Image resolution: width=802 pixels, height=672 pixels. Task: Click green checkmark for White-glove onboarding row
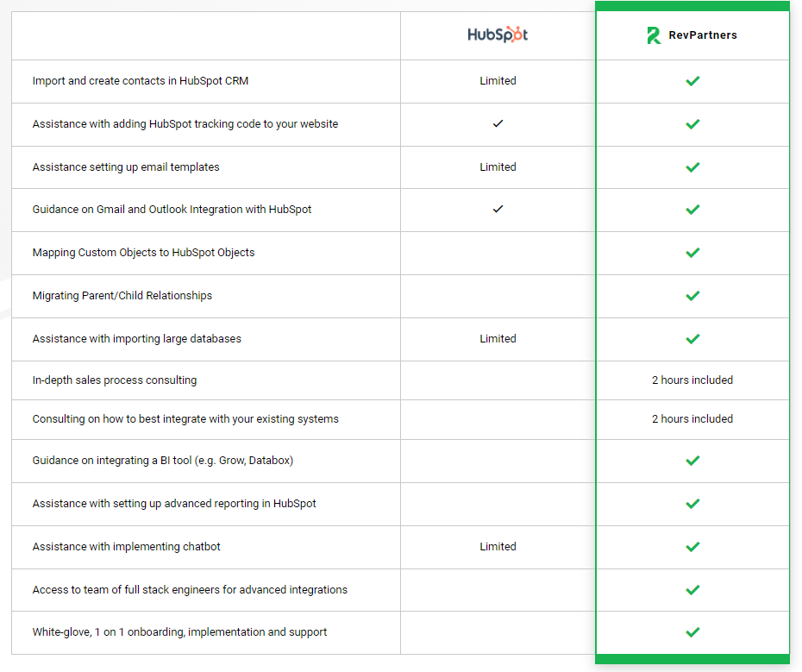point(692,632)
